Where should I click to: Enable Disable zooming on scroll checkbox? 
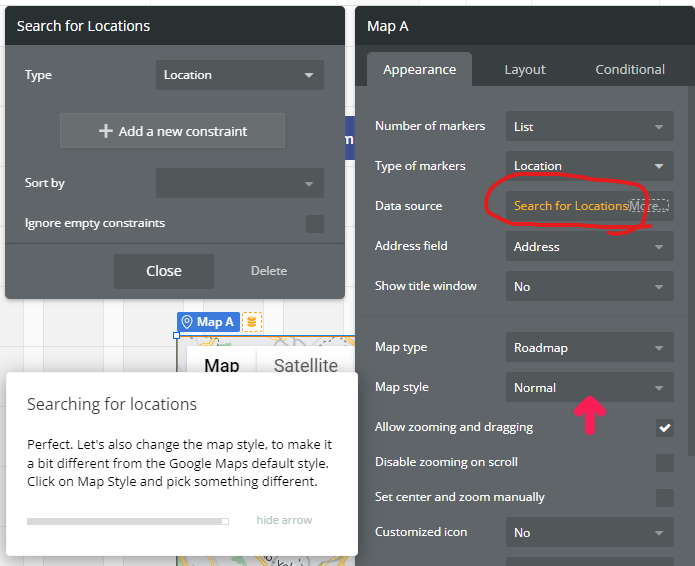pos(664,463)
